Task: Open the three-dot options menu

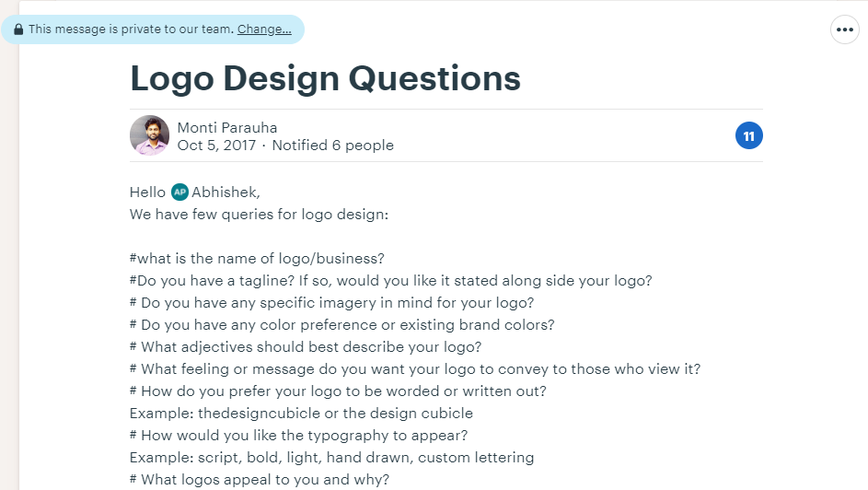Action: [845, 29]
